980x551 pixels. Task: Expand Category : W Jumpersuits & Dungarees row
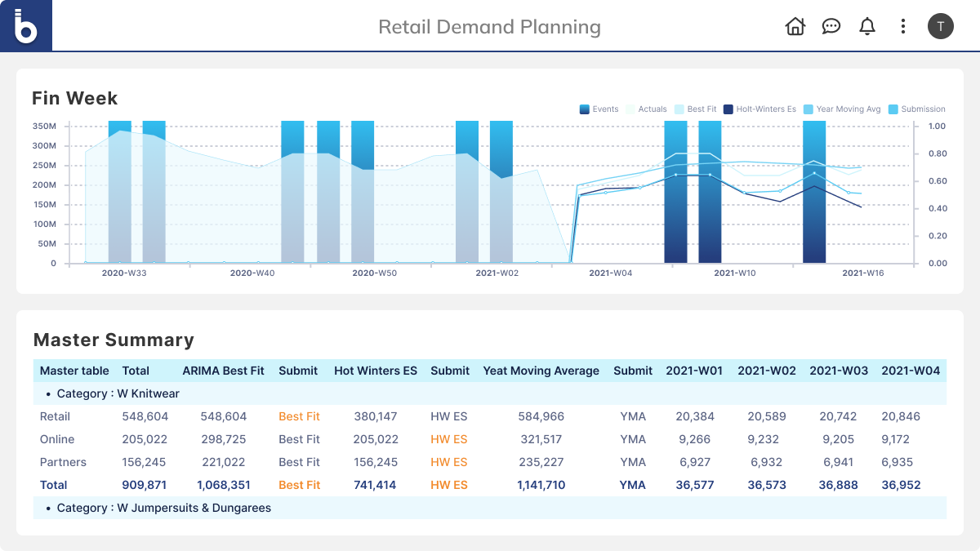pyautogui.click(x=163, y=508)
